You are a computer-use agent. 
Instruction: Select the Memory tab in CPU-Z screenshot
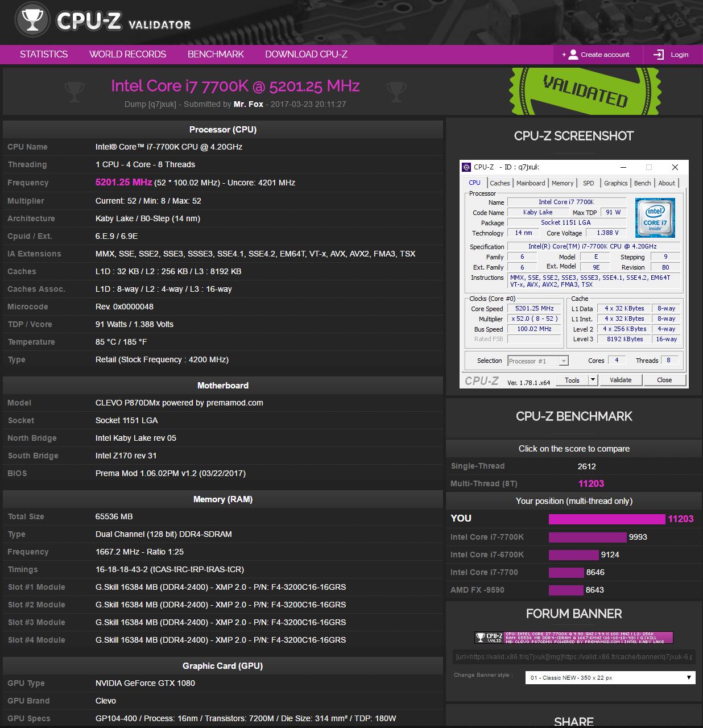pos(563,183)
